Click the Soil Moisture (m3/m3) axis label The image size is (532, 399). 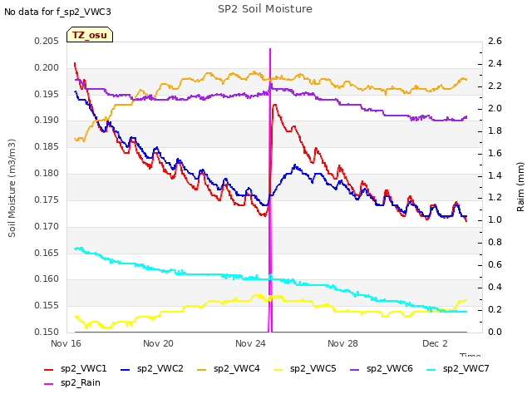tap(12, 188)
